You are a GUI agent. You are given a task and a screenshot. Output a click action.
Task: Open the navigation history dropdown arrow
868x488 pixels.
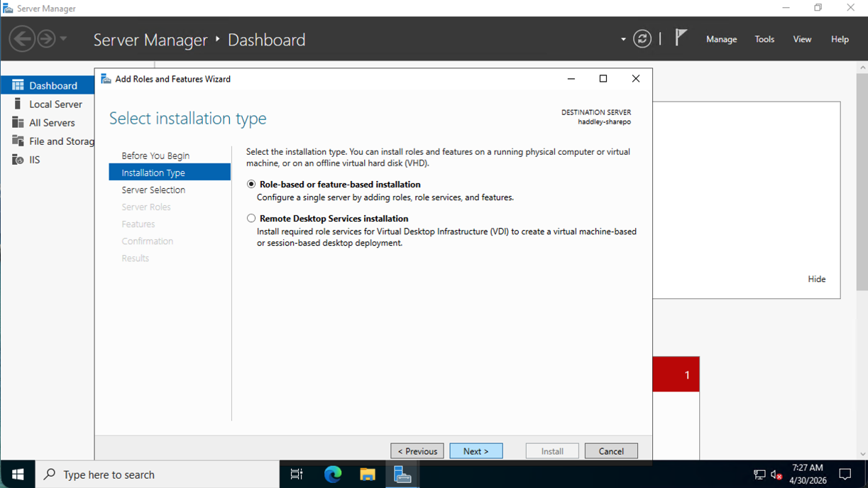63,39
